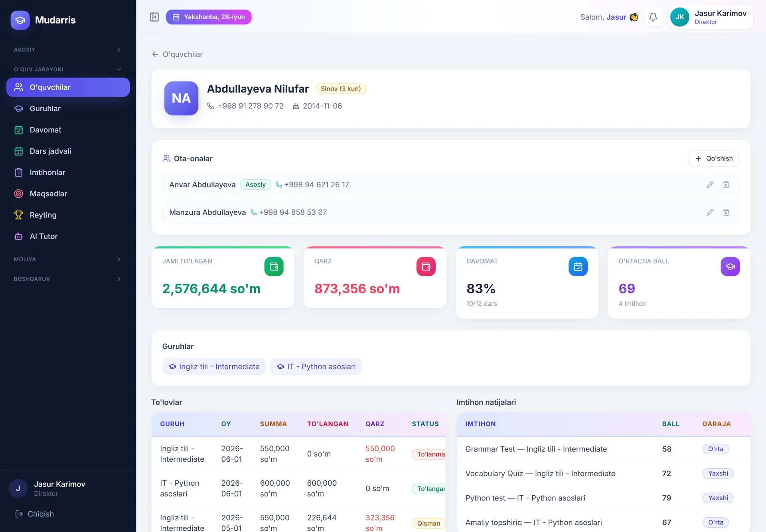Click the Davomat calendar card icon
Screen dimensions: 766x532
(578, 267)
